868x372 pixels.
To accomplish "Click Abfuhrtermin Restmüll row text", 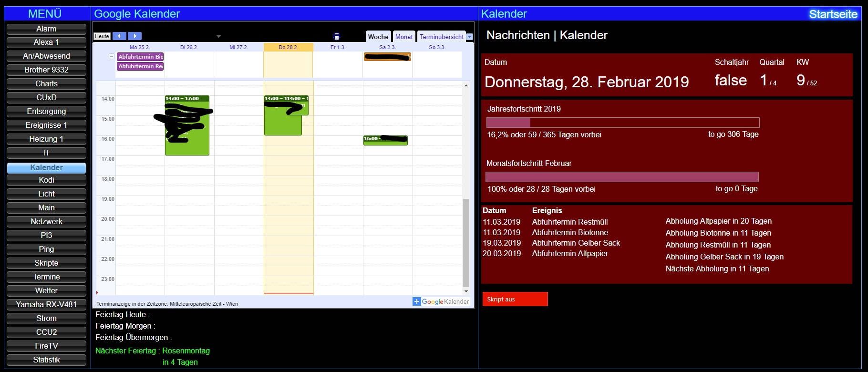I will [570, 222].
